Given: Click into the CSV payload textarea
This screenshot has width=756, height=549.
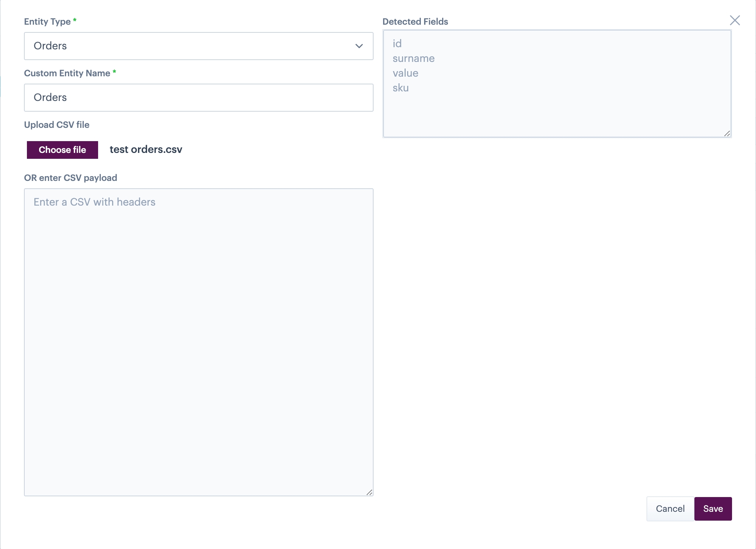Looking at the screenshot, I should point(198,342).
